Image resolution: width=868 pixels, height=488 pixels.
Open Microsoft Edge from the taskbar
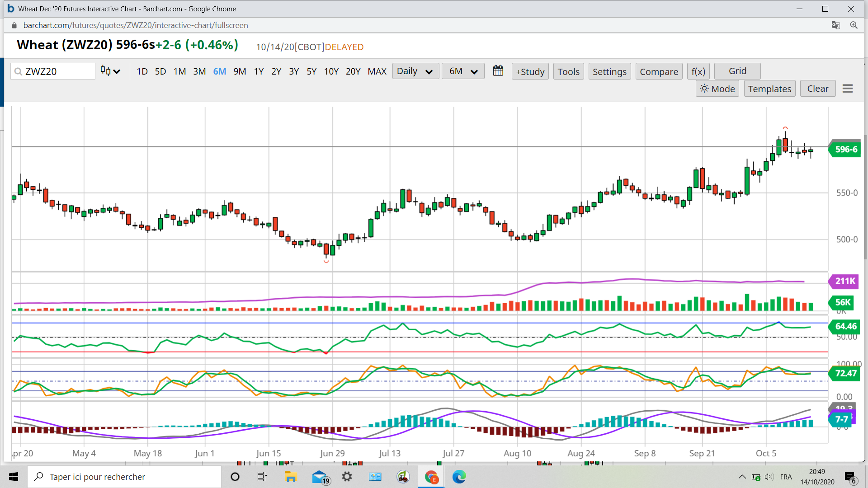coord(459,477)
